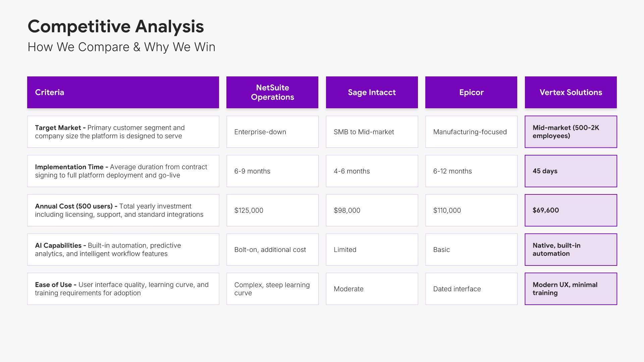644x362 pixels.
Task: Click the Modern UX, minimal training cell
Action: (571, 289)
